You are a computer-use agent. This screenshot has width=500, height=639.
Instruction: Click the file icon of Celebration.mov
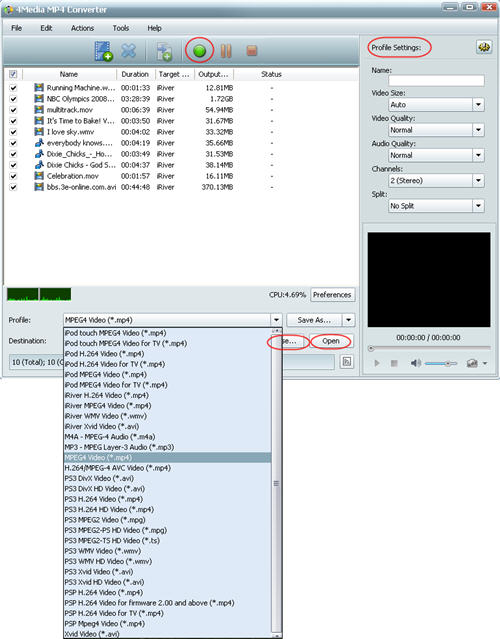point(39,176)
